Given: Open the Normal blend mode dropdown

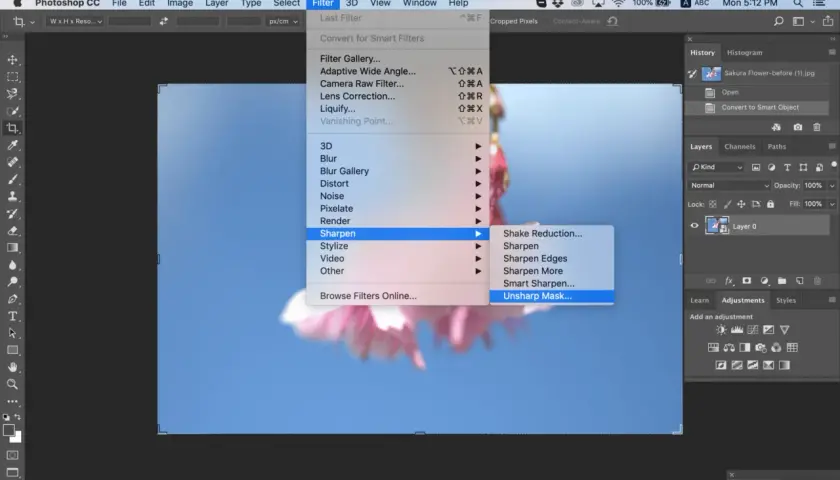Looking at the screenshot, I should (x=729, y=185).
